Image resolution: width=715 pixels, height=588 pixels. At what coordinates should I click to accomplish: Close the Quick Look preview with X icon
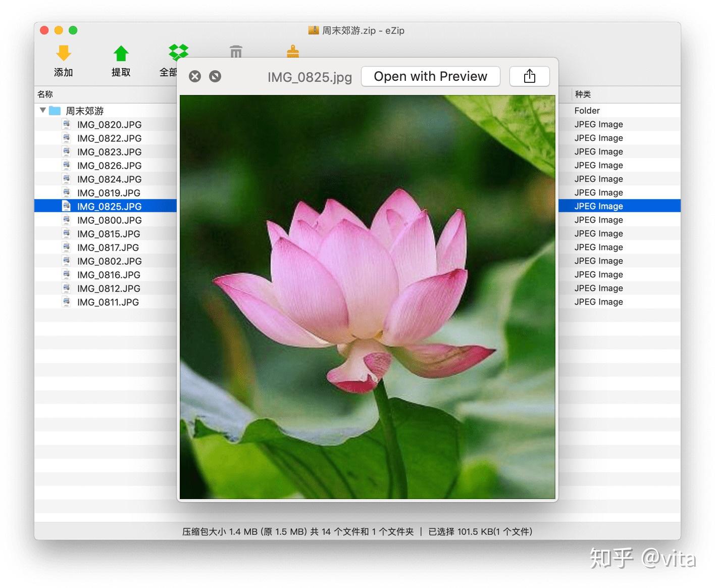point(195,76)
